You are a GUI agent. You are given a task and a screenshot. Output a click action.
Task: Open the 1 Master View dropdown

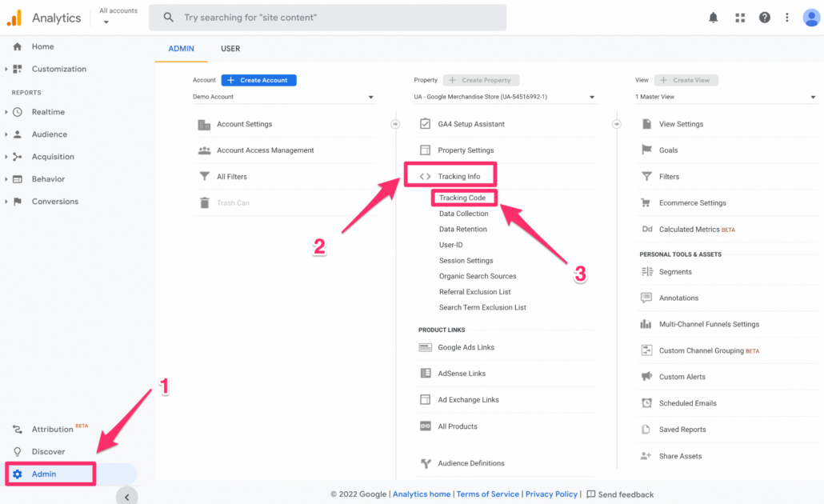725,98
